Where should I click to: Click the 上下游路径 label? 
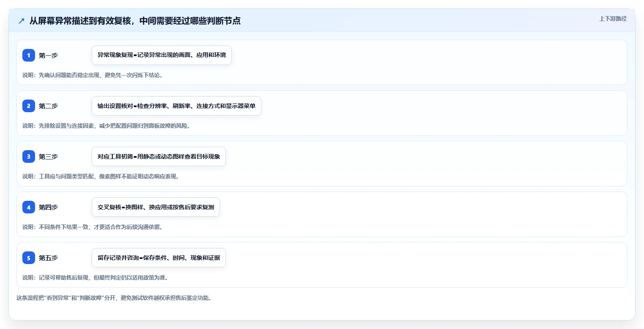point(613,19)
